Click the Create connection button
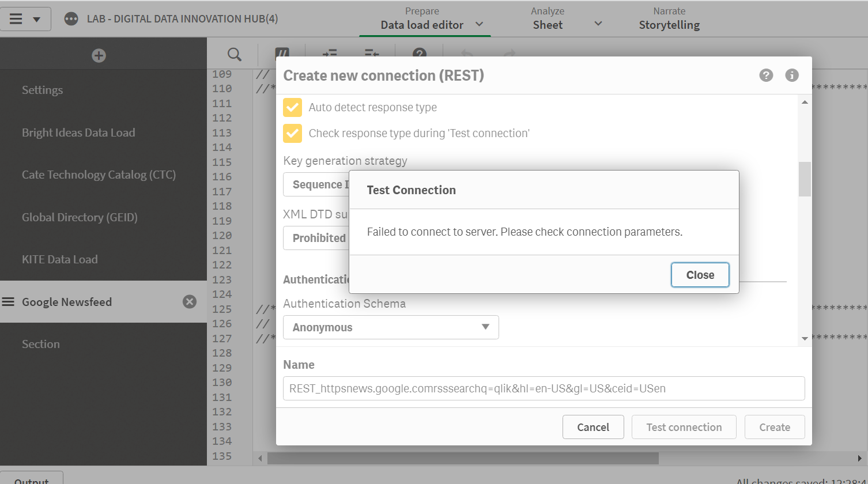868x484 pixels. coord(775,427)
